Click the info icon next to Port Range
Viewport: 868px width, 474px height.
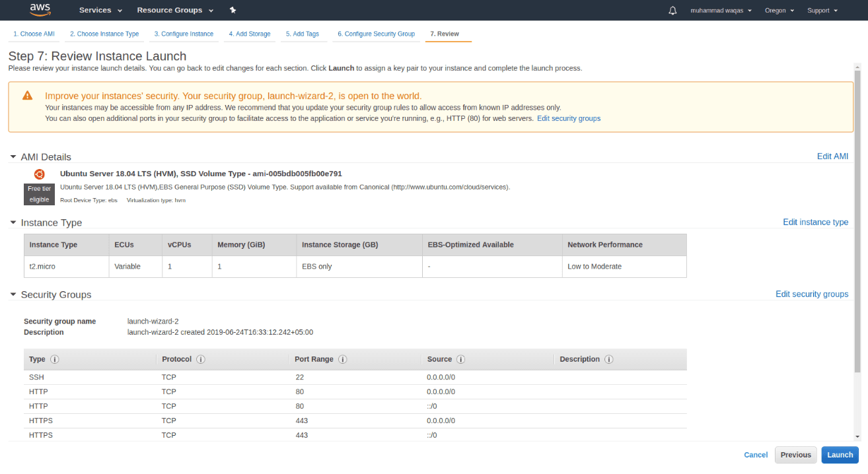342,359
